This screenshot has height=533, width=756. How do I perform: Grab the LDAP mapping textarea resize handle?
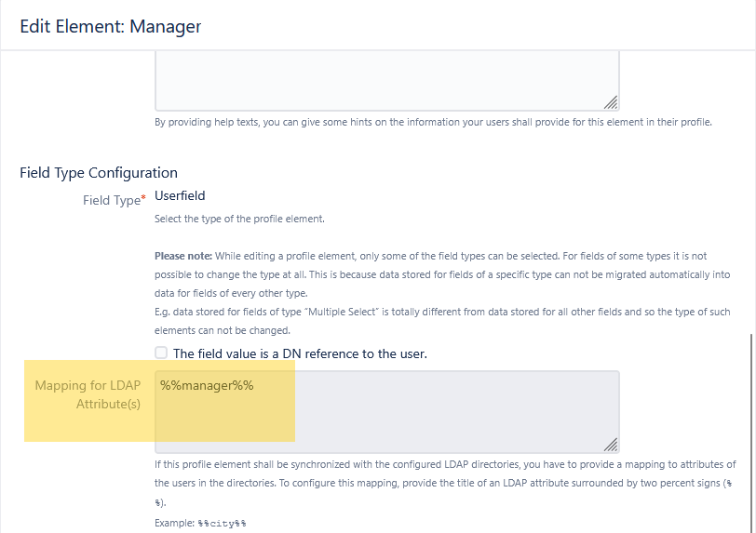[611, 446]
